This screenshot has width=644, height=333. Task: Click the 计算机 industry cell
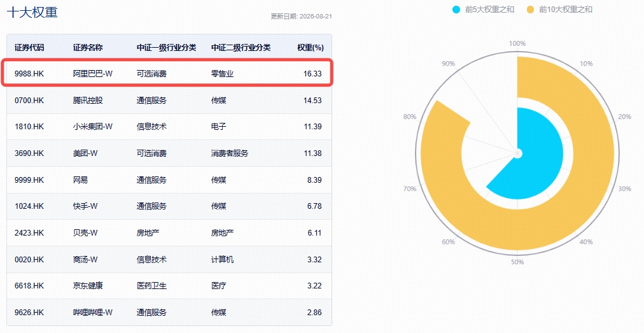click(x=222, y=260)
